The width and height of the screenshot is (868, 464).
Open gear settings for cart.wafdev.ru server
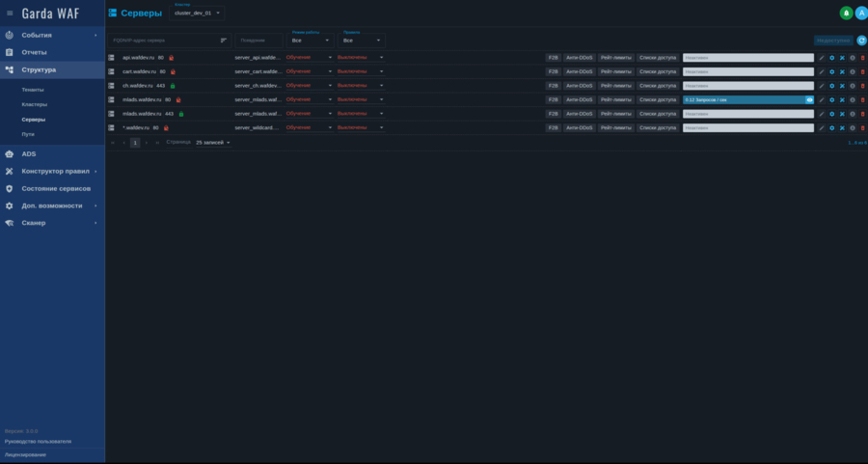click(831, 71)
